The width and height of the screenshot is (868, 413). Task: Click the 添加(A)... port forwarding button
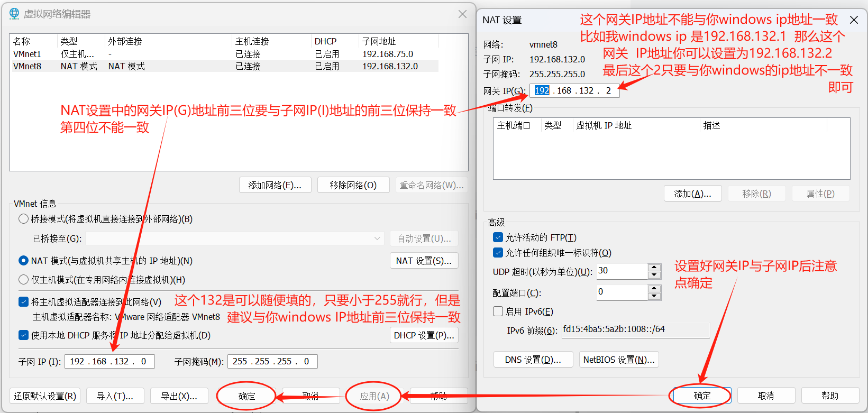tap(693, 194)
